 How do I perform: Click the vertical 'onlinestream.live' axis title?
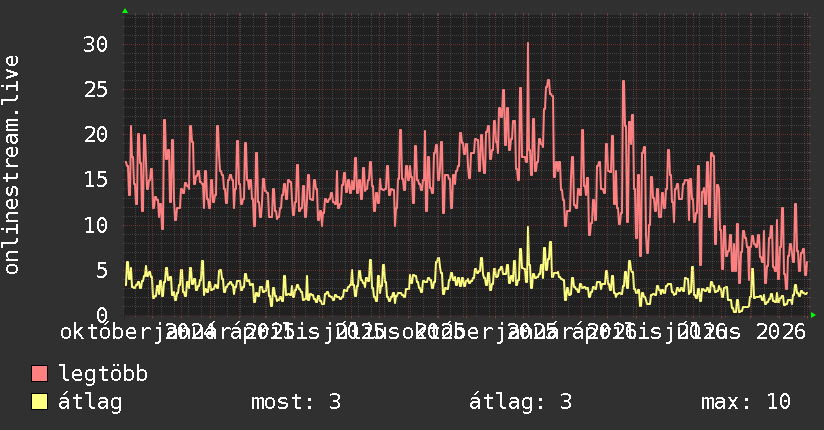[11, 165]
